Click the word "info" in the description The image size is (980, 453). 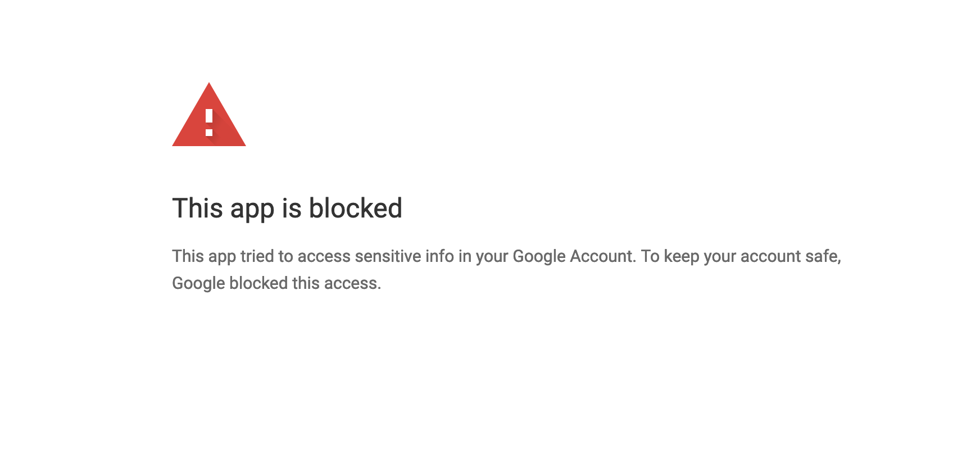(x=439, y=256)
